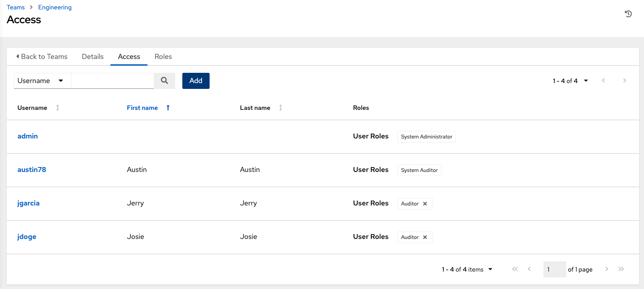Sort the table by Username column
The image size is (644, 289).
[58, 108]
